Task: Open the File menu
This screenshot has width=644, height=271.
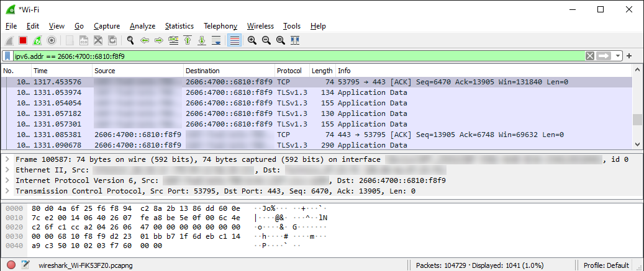Action: pyautogui.click(x=11, y=26)
